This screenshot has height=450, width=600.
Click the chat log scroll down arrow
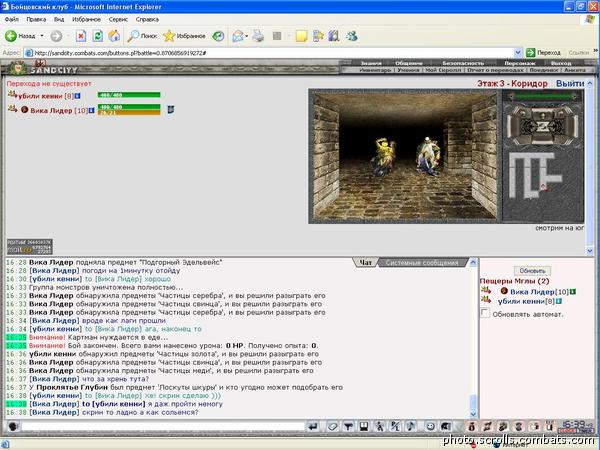coord(473,414)
